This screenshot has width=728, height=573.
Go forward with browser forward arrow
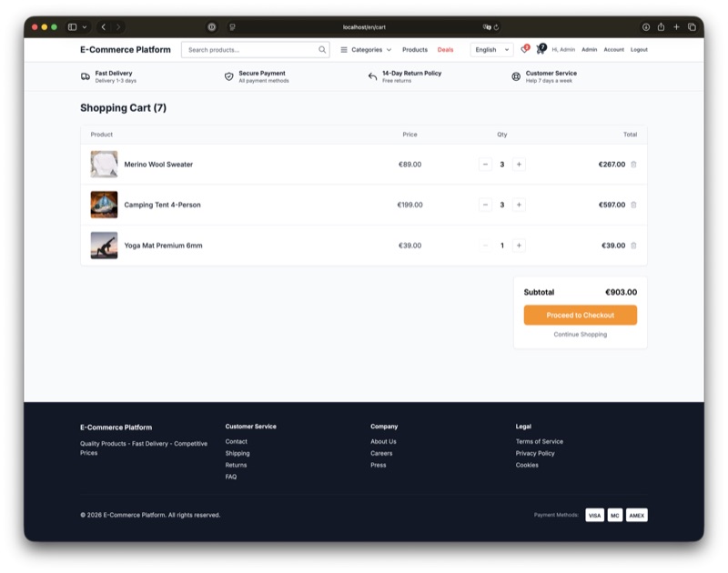(x=118, y=27)
